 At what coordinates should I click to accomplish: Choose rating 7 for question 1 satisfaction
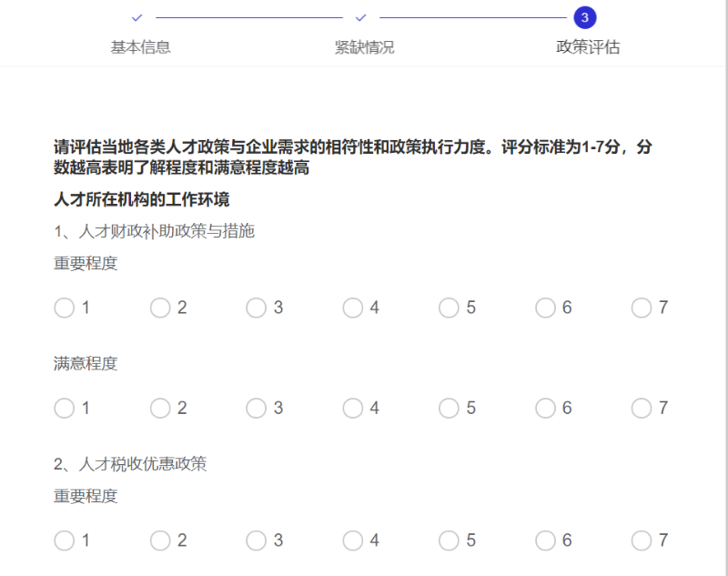tap(642, 408)
